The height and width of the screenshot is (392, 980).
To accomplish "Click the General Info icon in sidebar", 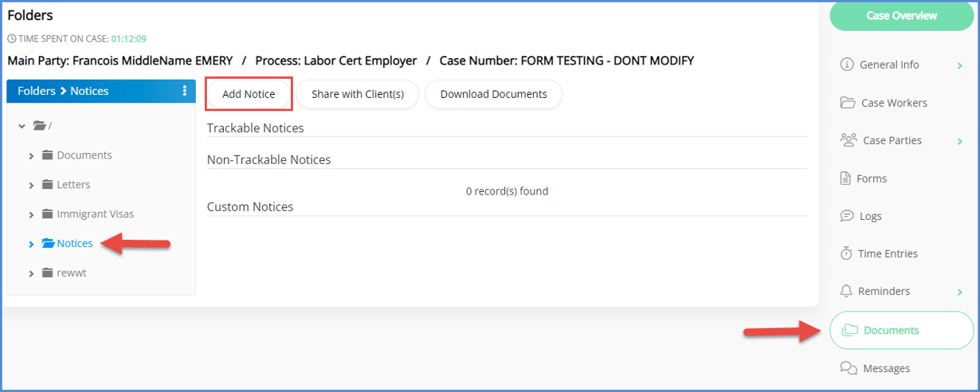I will [847, 65].
